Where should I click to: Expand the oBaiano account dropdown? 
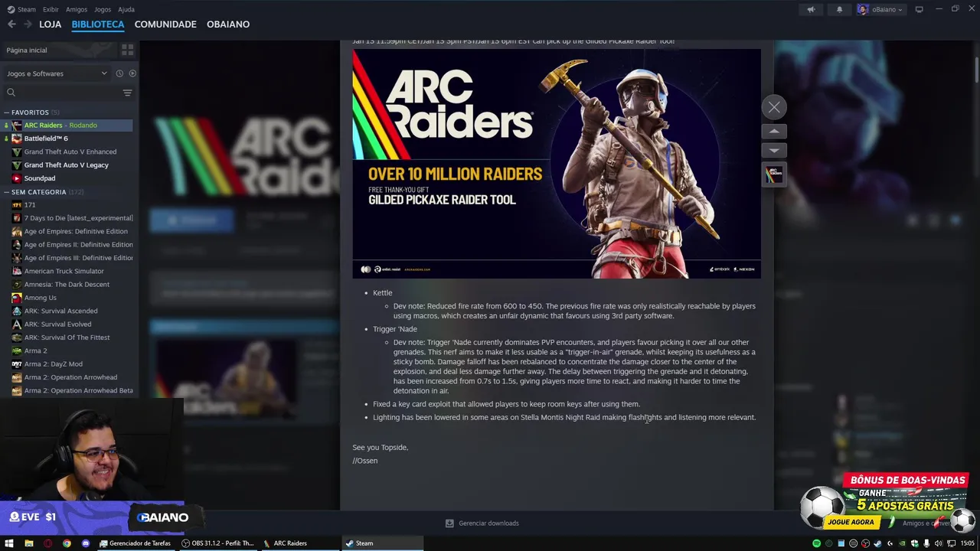tap(880, 9)
